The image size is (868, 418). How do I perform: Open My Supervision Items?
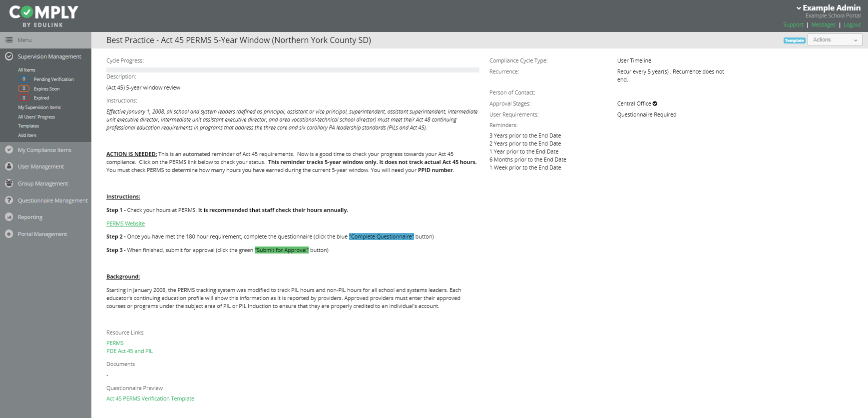(39, 107)
